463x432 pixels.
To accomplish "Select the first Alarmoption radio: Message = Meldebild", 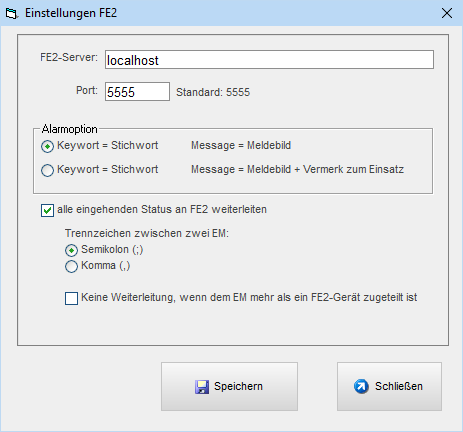I will (x=47, y=146).
